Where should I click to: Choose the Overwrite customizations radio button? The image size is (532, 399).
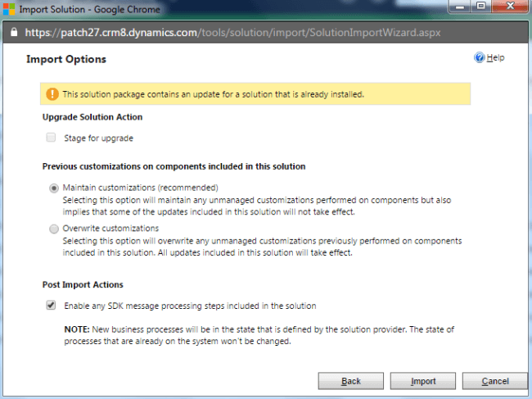54,229
